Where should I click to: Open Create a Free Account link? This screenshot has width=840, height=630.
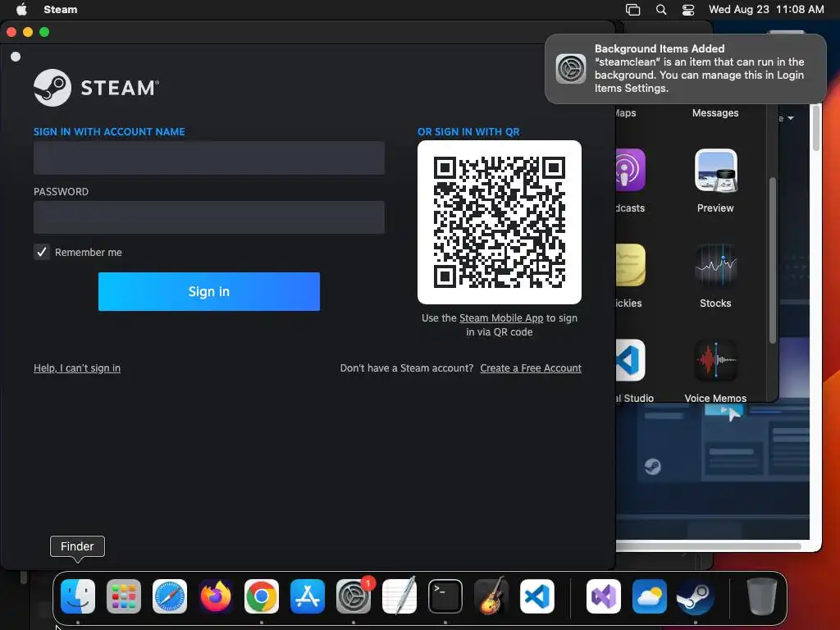coord(531,368)
